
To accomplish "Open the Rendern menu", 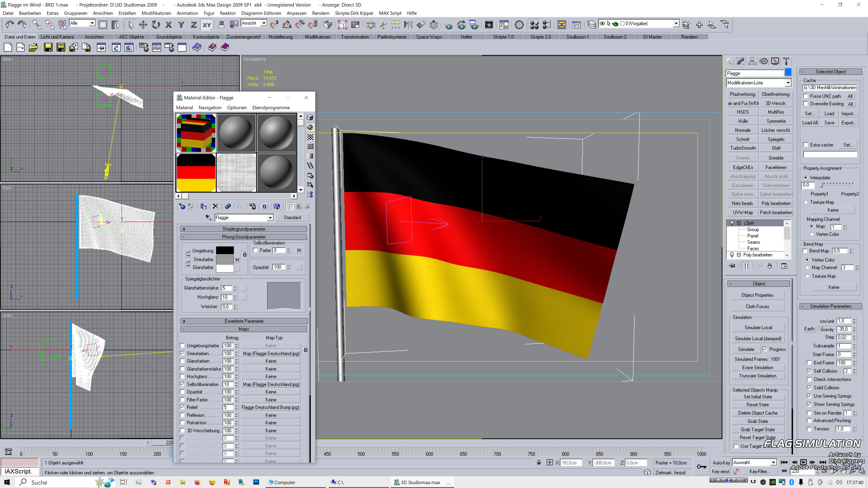I will coord(321,13).
